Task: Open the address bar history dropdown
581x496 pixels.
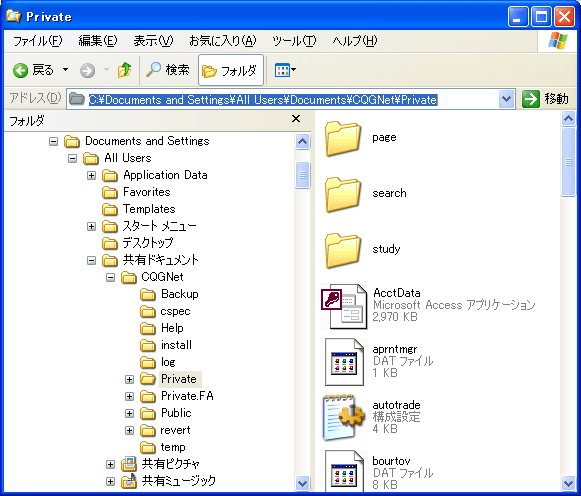Action: pos(506,99)
